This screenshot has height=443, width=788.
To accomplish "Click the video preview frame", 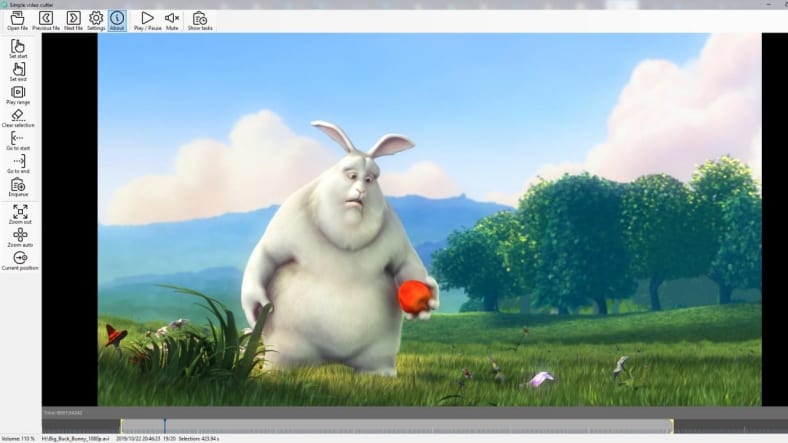I will pyautogui.click(x=430, y=219).
